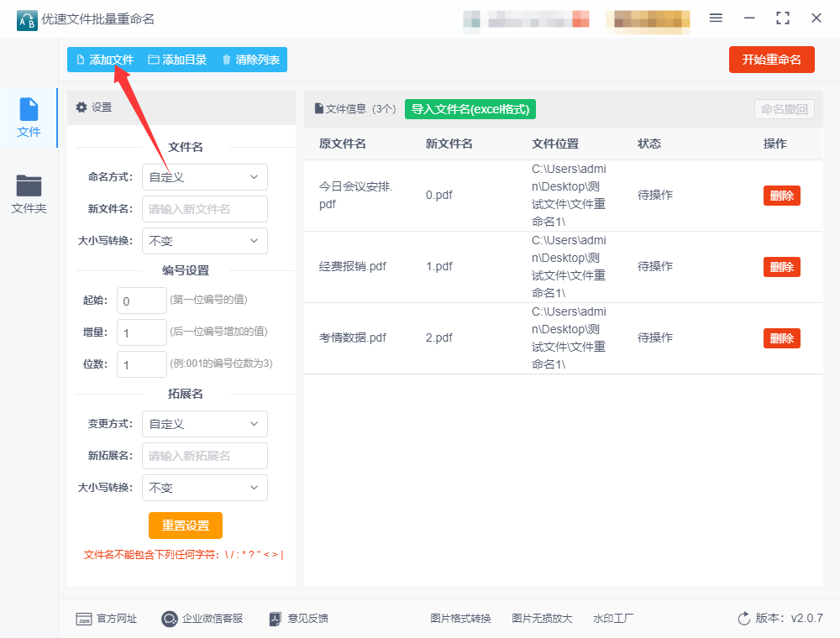Click the app logo icon in title bar
Screen dimensions: 840x638
(x=27, y=20)
